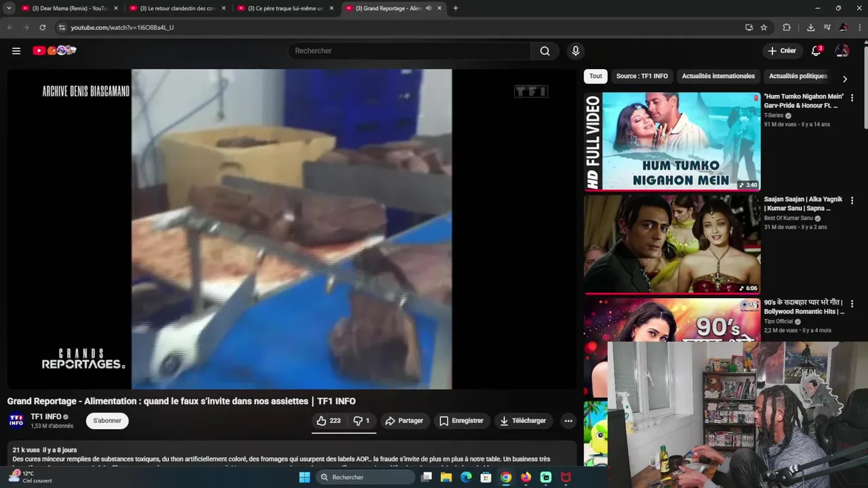Image resolution: width=868 pixels, height=488 pixels.
Task: Go back in browser history
Action: pyautogui.click(x=9, y=27)
